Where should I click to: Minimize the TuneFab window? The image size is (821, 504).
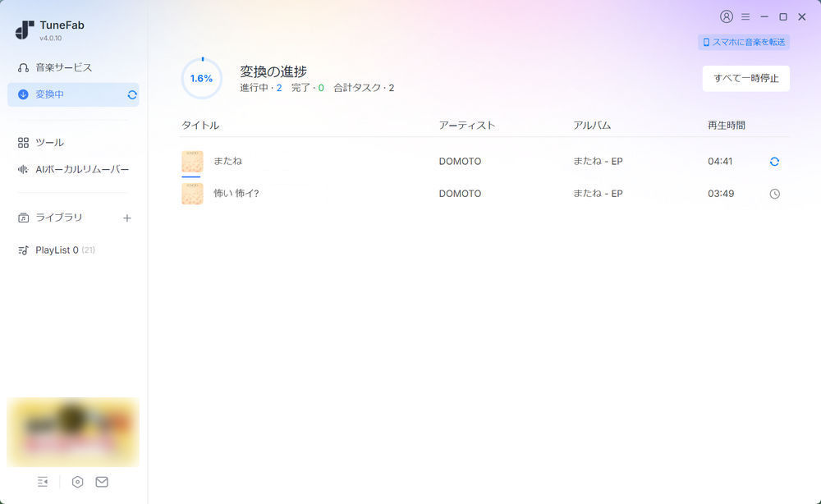(x=764, y=16)
